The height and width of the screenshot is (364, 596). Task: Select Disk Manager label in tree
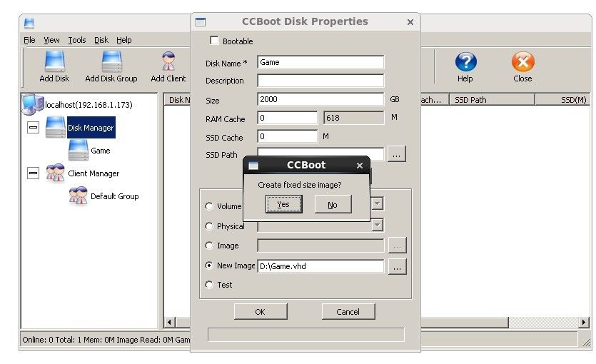click(x=91, y=128)
